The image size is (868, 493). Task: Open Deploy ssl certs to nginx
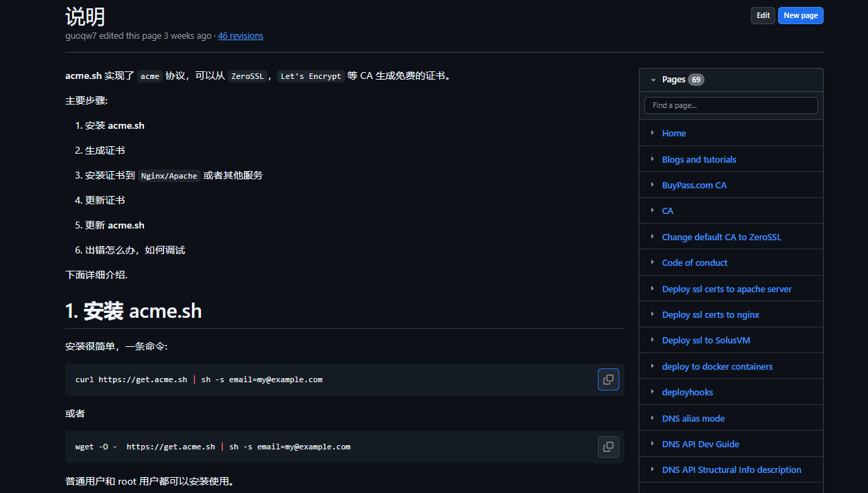tap(711, 315)
